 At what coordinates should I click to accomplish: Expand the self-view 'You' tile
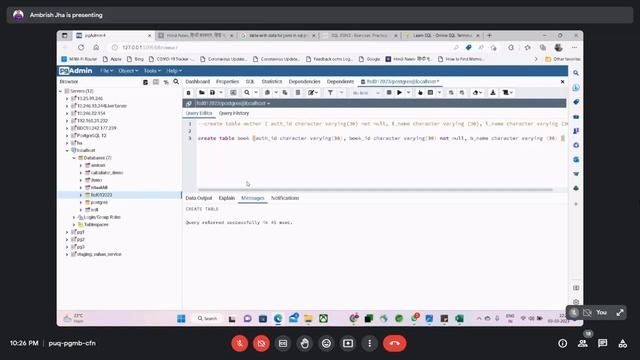[x=620, y=313]
